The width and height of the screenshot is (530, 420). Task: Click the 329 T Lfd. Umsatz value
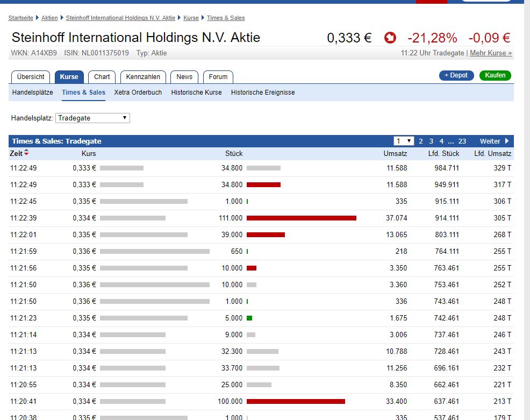[502, 168]
